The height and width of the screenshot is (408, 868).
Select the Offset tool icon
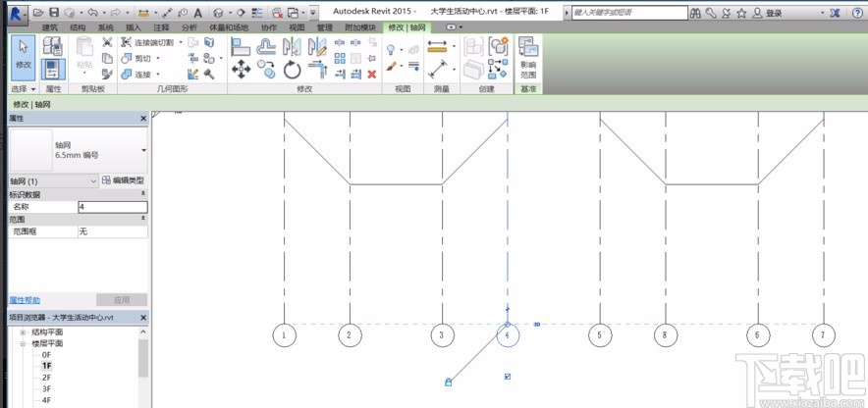pyautogui.click(x=266, y=46)
